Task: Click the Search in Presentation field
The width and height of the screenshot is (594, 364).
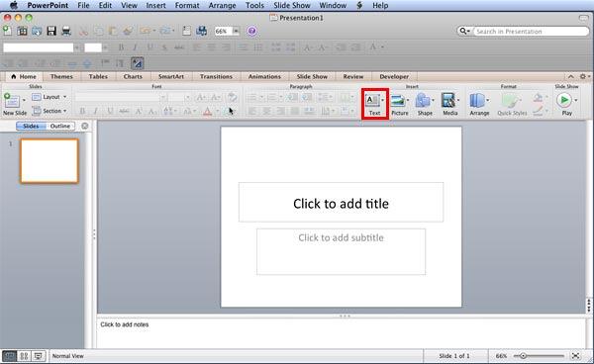Action: tap(531, 31)
